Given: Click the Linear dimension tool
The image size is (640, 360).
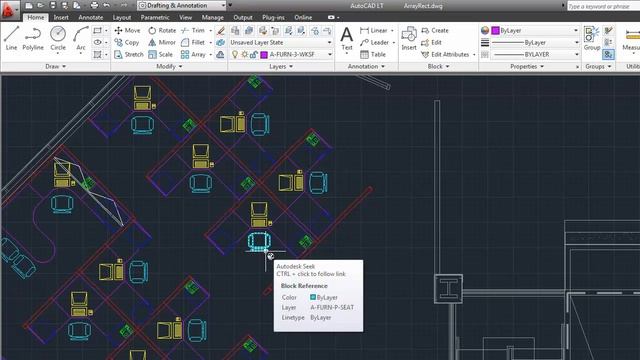Looking at the screenshot, I should point(373,30).
